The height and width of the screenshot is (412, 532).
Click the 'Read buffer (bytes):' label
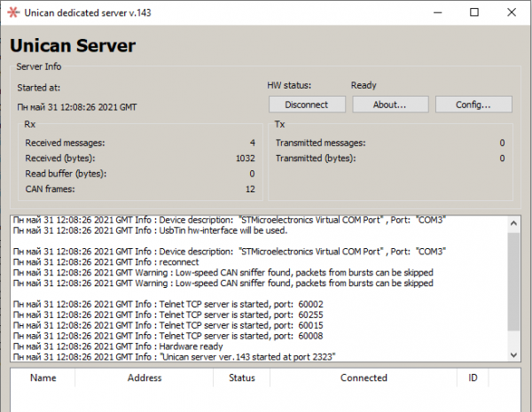66,174
